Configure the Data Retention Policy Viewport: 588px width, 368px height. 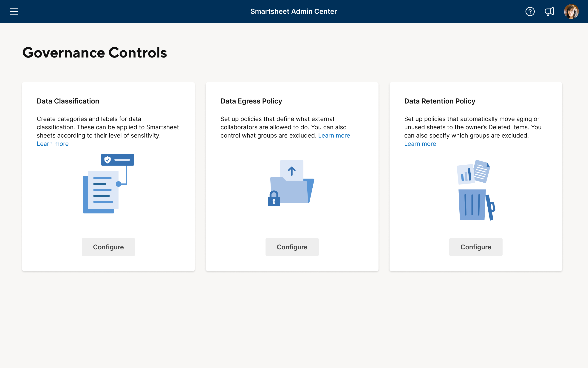[476, 247]
